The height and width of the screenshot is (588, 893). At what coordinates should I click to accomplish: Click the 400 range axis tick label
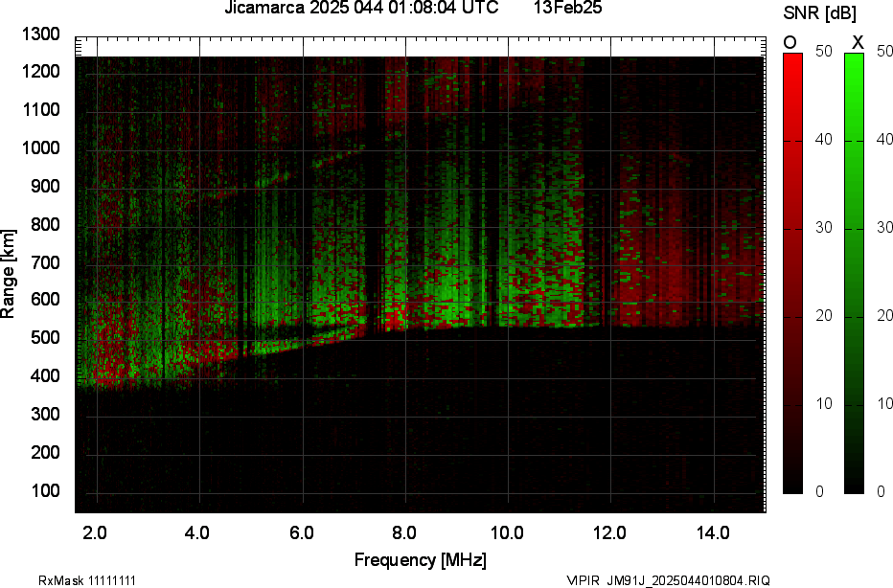44,375
